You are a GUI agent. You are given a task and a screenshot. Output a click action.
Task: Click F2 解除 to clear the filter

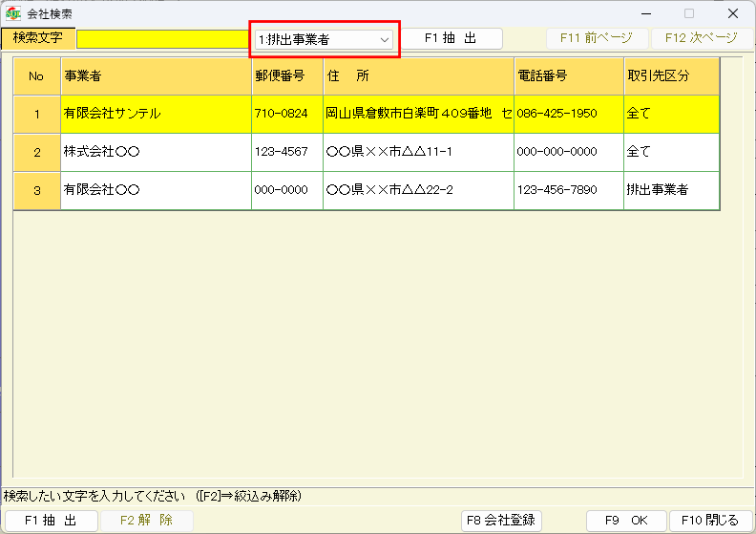(146, 521)
